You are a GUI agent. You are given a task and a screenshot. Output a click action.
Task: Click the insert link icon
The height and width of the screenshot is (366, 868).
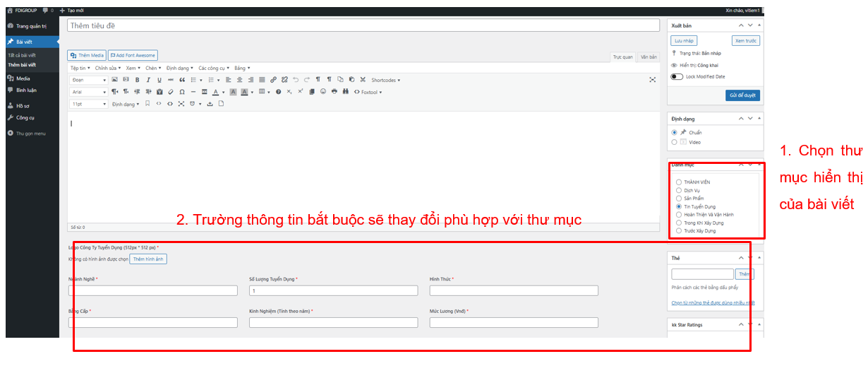point(273,80)
